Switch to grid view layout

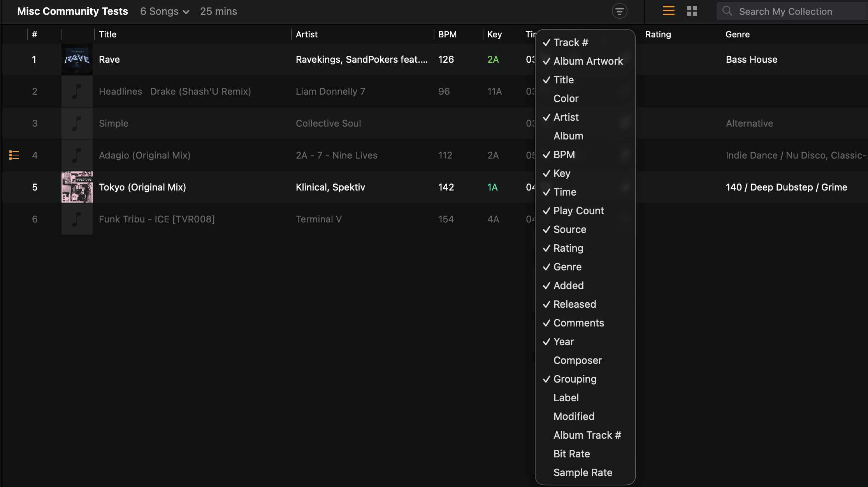point(692,11)
